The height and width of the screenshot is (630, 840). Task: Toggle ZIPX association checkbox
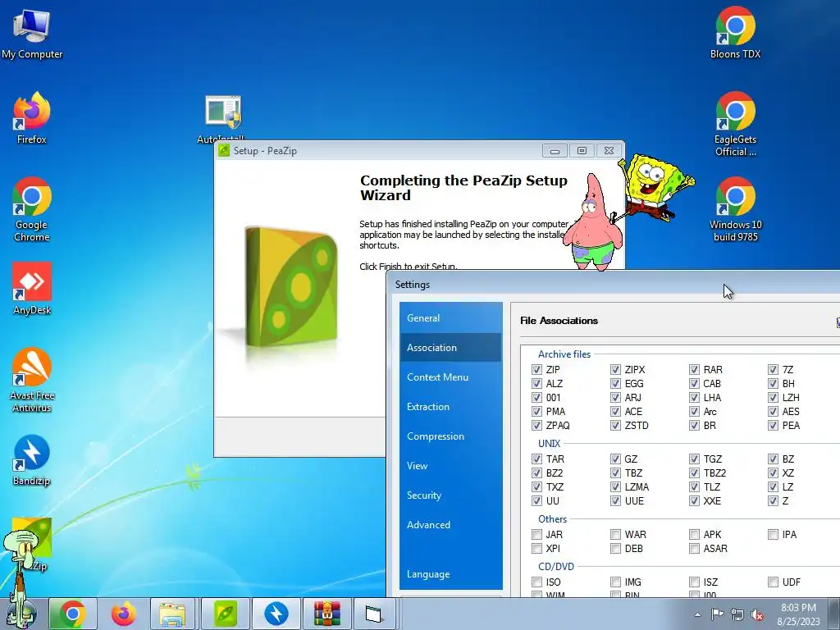[x=615, y=369]
